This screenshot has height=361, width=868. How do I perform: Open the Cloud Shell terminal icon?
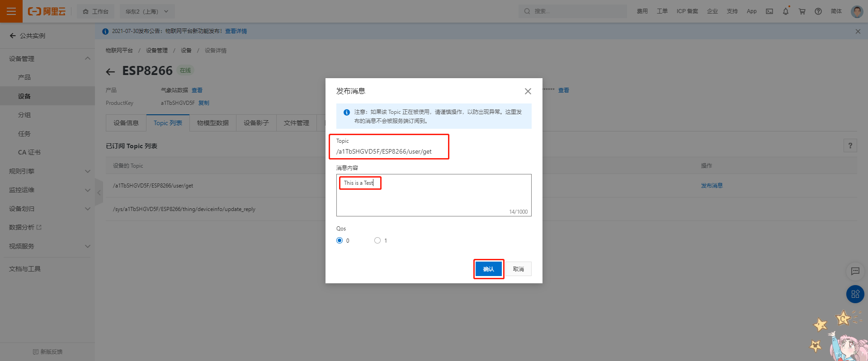pyautogui.click(x=769, y=11)
